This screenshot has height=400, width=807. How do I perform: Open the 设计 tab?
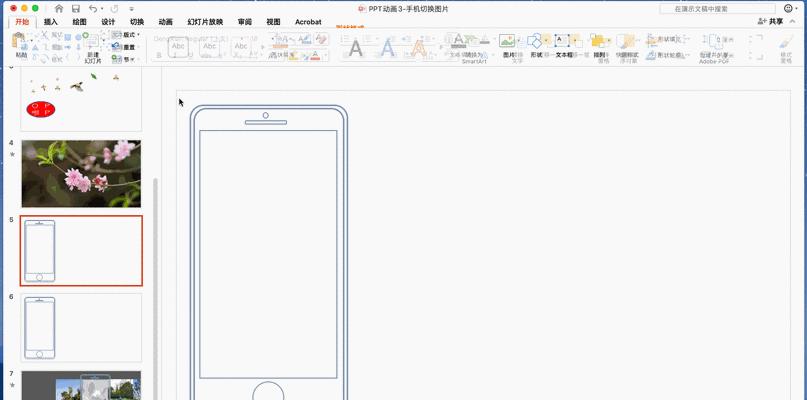click(x=108, y=22)
